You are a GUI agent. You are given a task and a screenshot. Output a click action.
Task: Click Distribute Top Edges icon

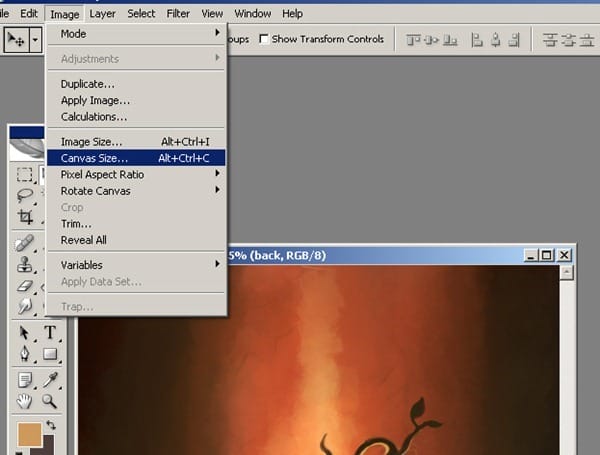pos(550,39)
